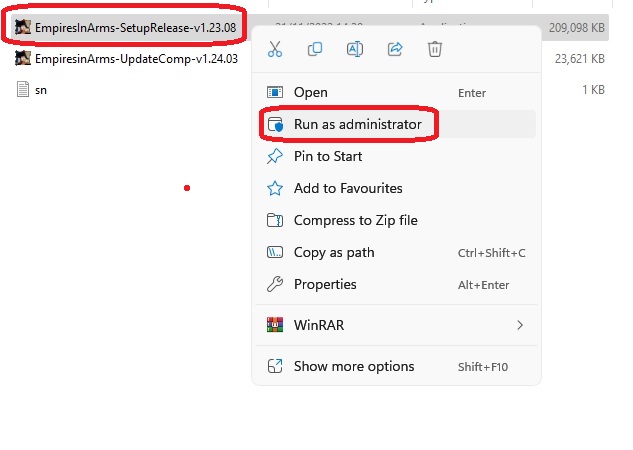Click the EmpiresinArms-UpdateComp application icon

tap(23, 59)
